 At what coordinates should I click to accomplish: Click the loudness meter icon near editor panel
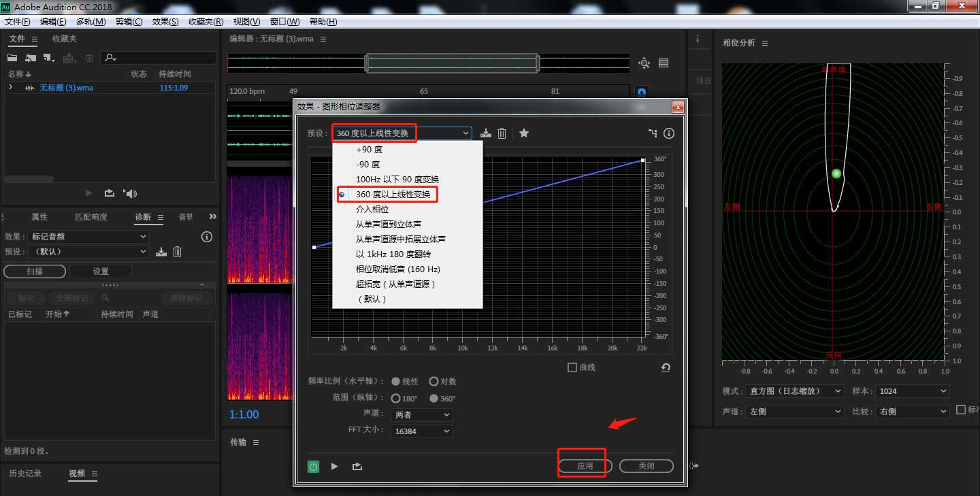tap(664, 63)
